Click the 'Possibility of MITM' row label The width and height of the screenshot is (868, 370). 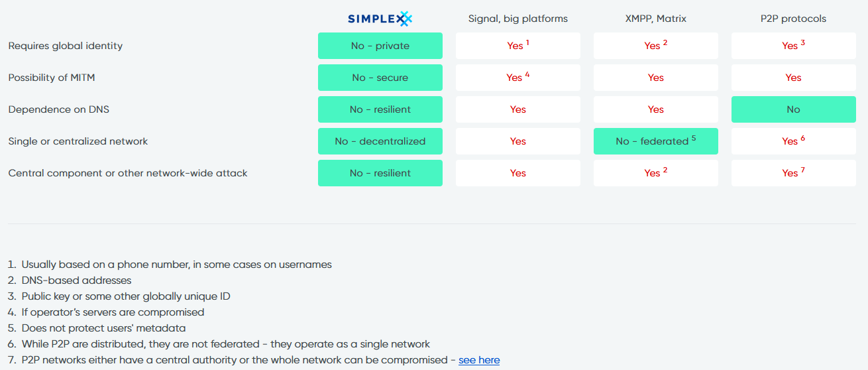(x=52, y=78)
